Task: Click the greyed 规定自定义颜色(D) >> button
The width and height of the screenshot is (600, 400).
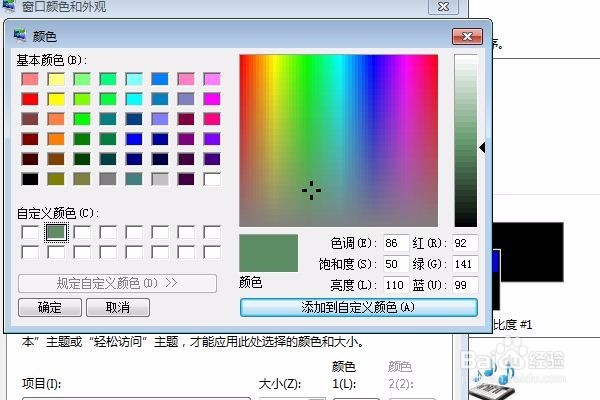Action: (117, 283)
